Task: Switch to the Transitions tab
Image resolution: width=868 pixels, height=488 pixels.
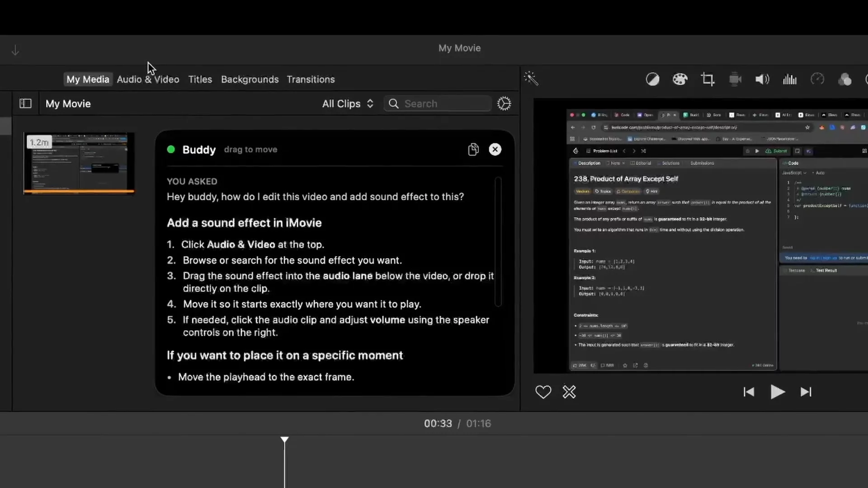Action: [311, 80]
